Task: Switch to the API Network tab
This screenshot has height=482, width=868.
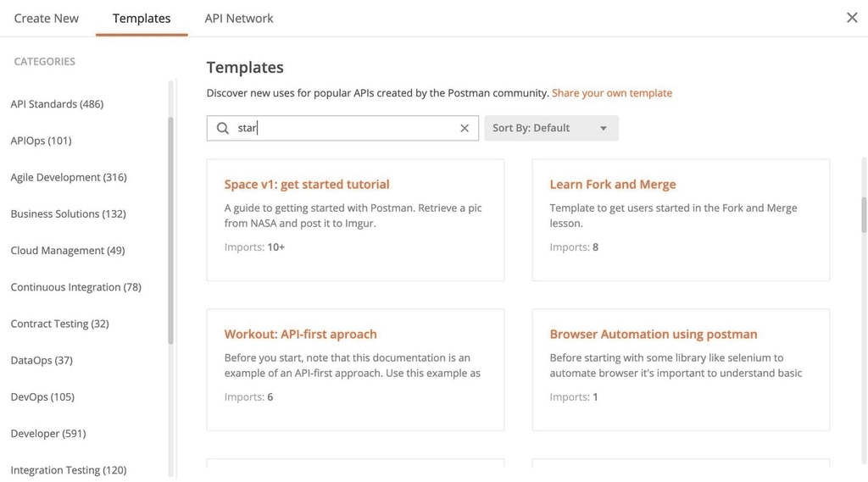Action: pos(239,18)
